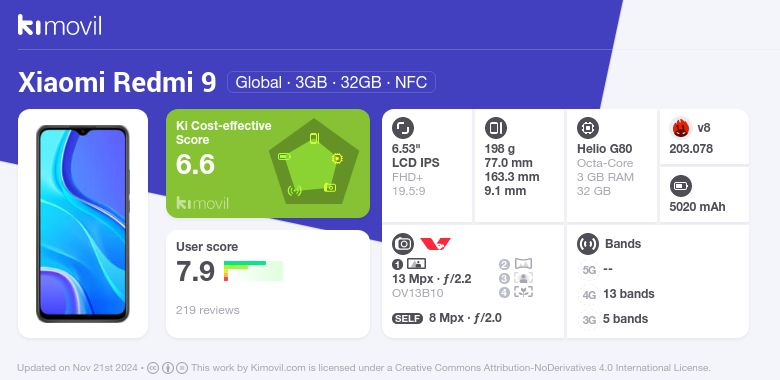780x380 pixels.
Task: Click the processor chip icon
Action: click(587, 128)
